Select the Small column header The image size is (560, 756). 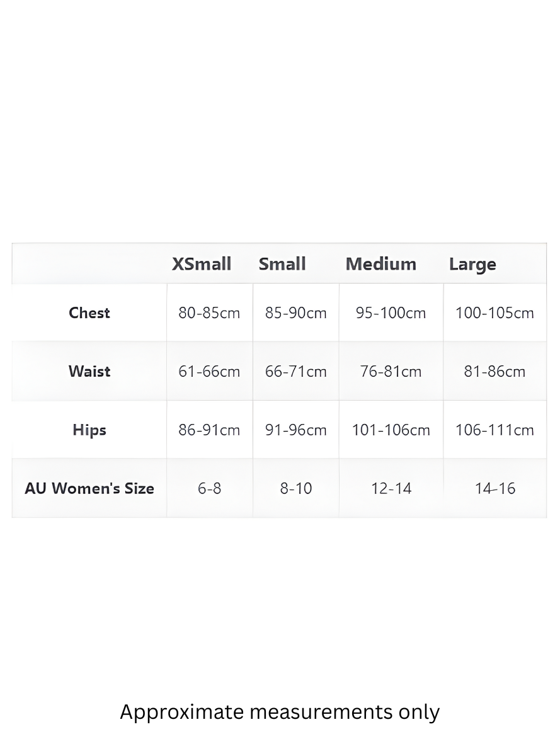282,263
